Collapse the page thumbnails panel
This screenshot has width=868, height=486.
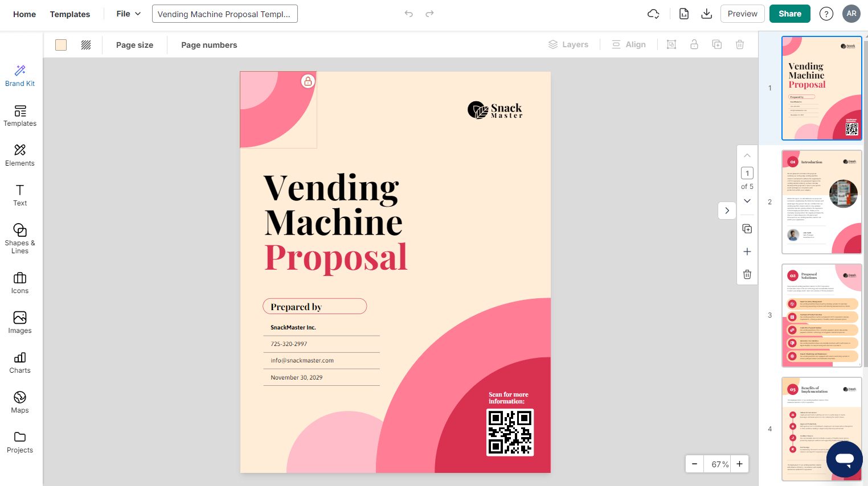pos(727,211)
